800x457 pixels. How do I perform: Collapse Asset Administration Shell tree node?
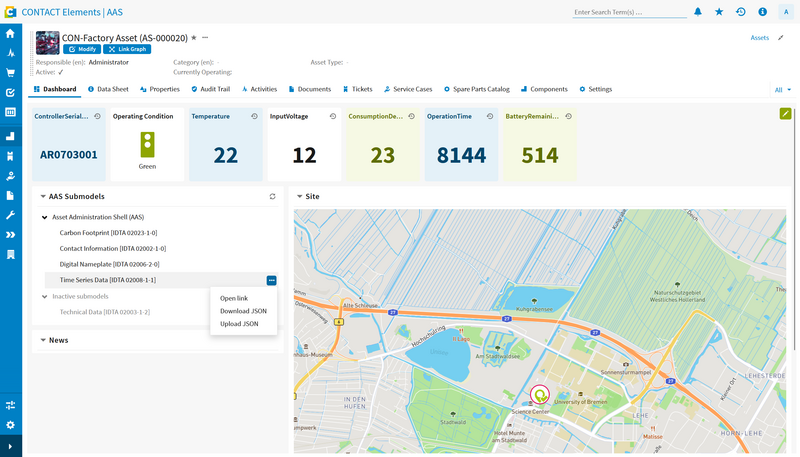(x=44, y=217)
